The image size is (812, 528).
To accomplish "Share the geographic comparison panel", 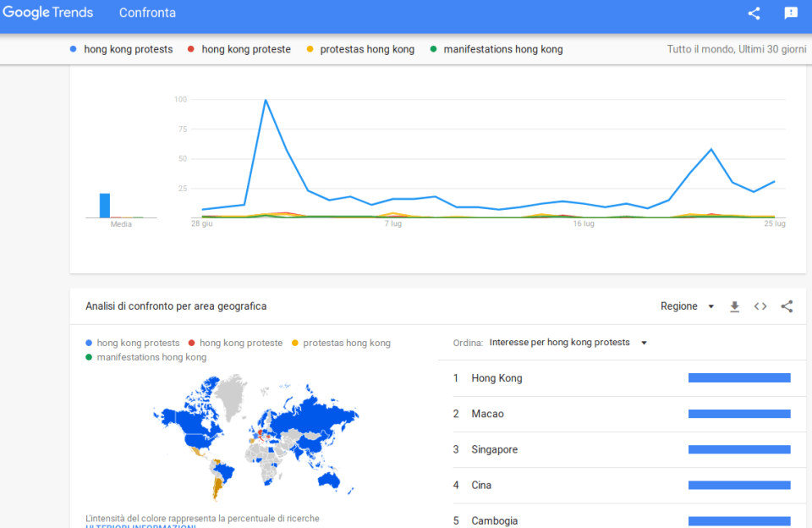I will tap(787, 306).
